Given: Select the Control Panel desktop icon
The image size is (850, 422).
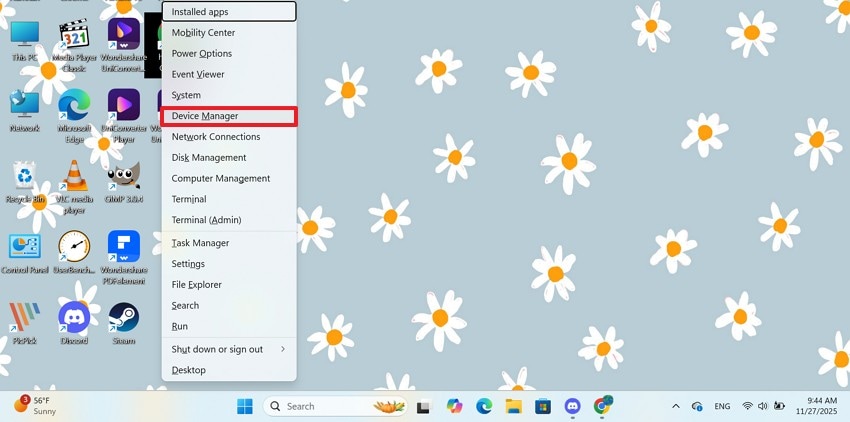Looking at the screenshot, I should click(24, 253).
